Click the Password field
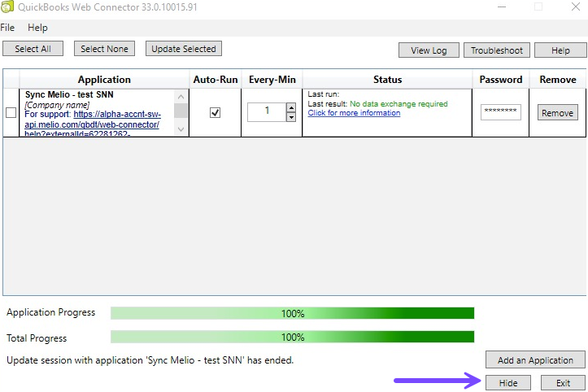 [x=500, y=113]
